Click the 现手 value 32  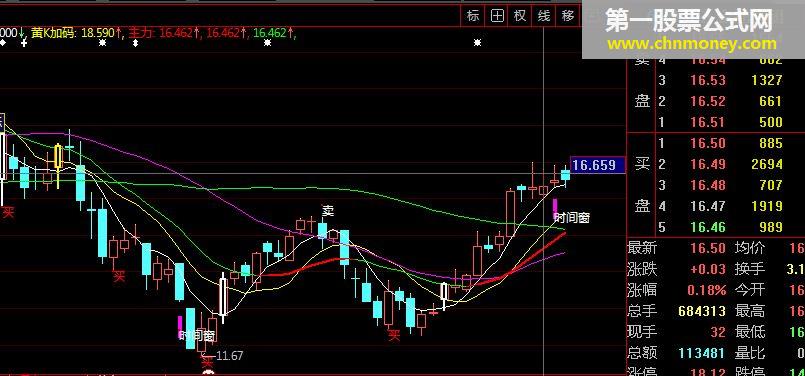[x=717, y=332]
